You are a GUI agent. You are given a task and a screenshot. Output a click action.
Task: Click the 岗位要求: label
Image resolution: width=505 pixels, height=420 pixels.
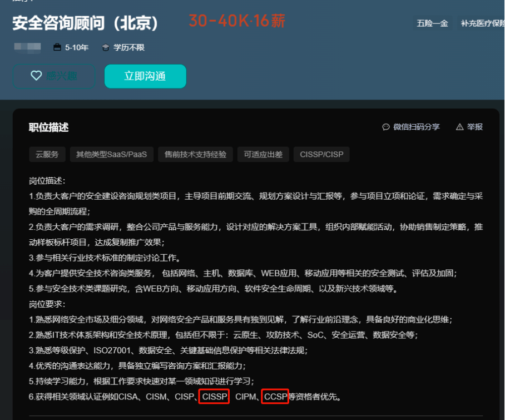(47, 304)
